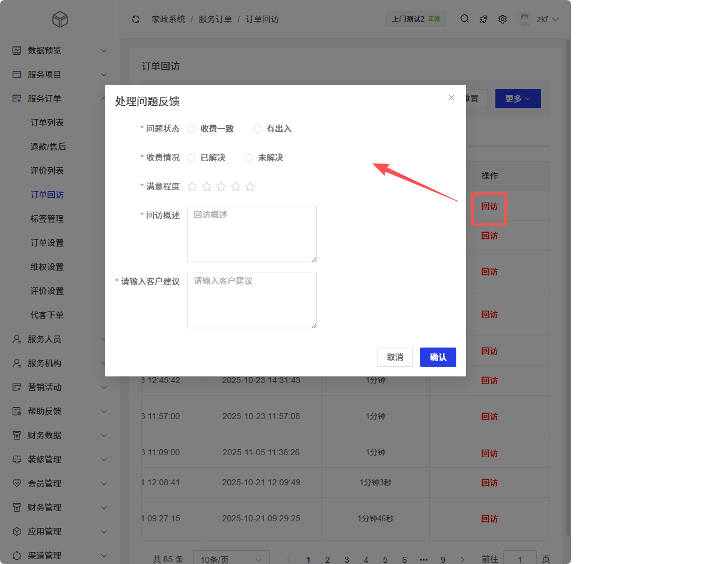Screen dimensions: 728x564
Task: Click the cube logo in sidebar
Action: pyautogui.click(x=60, y=20)
